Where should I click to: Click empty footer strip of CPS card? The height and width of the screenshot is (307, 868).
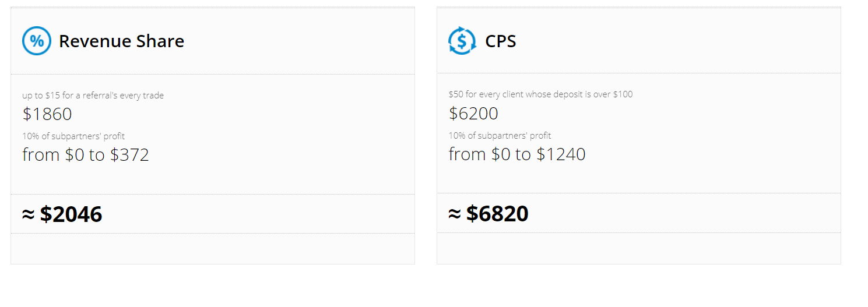[x=638, y=248]
